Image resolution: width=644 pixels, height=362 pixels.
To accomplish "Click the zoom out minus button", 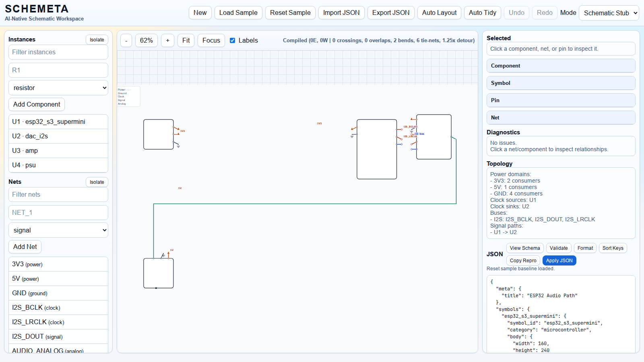I will click(x=126, y=40).
